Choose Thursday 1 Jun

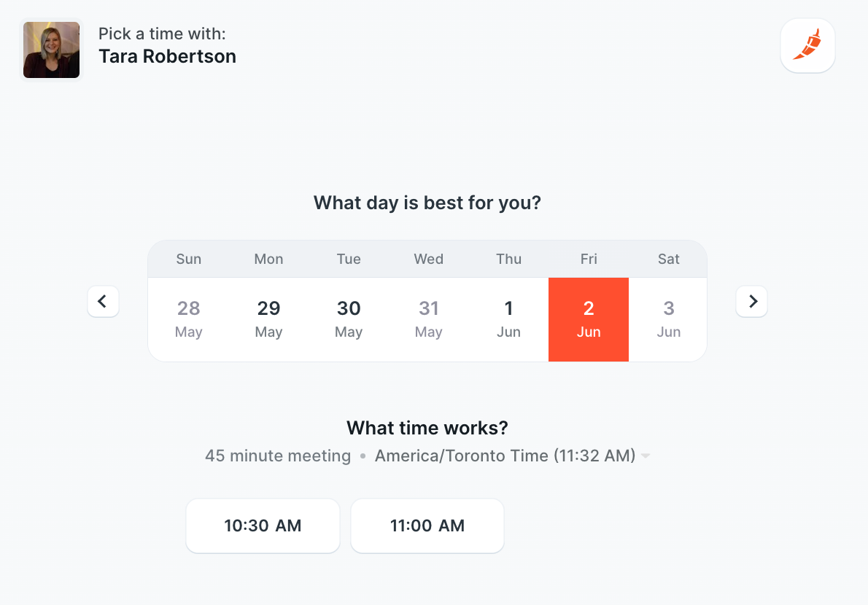[508, 319]
